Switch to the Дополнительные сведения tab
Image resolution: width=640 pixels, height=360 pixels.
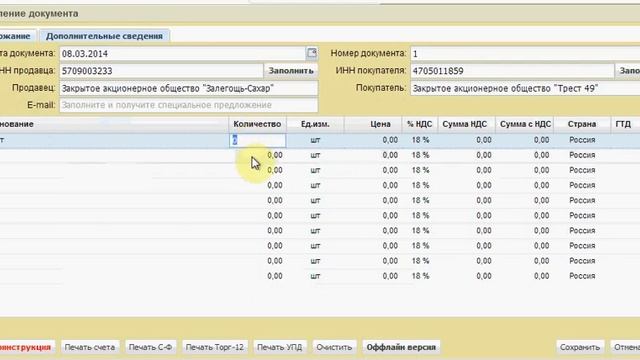coord(104,36)
